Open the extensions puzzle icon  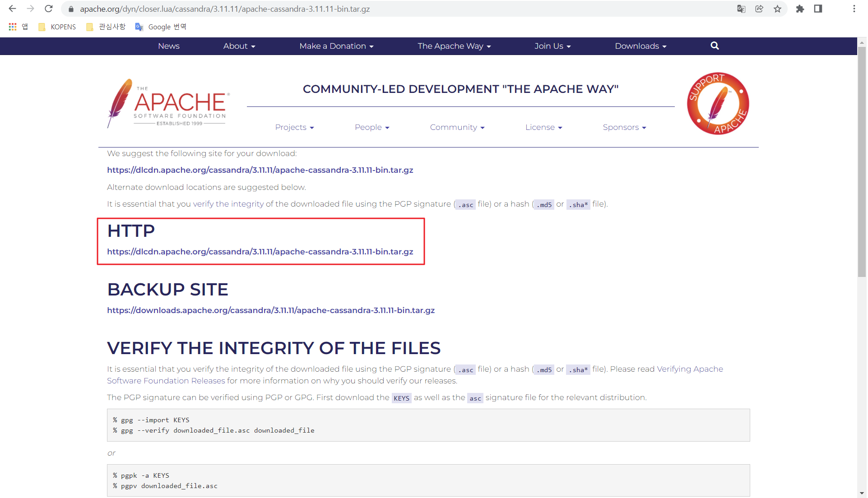tap(800, 9)
